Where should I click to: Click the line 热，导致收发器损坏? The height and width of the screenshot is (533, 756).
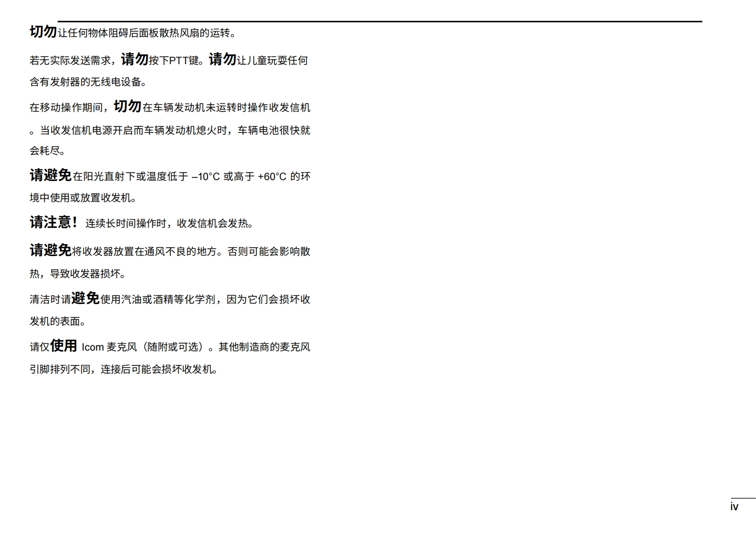point(77,274)
